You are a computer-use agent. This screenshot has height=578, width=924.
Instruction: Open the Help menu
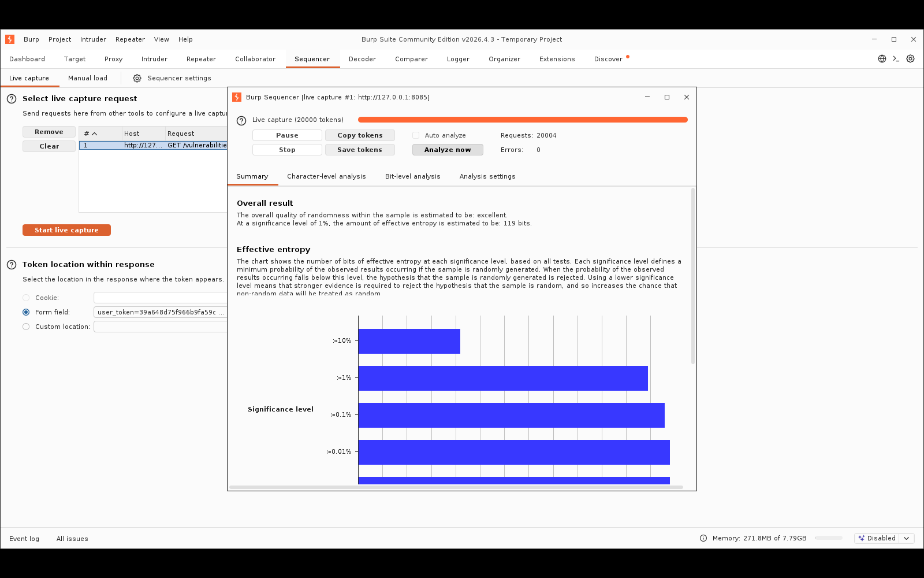pyautogui.click(x=185, y=39)
